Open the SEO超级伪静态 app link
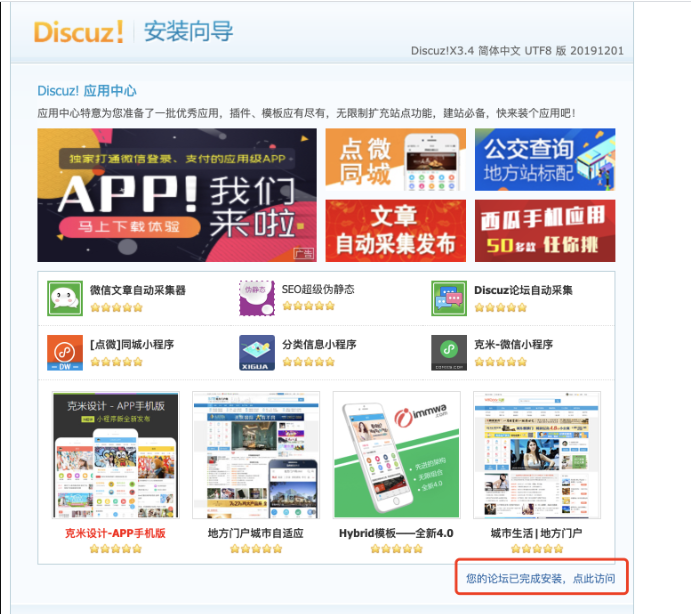The image size is (691, 614). 318,290
